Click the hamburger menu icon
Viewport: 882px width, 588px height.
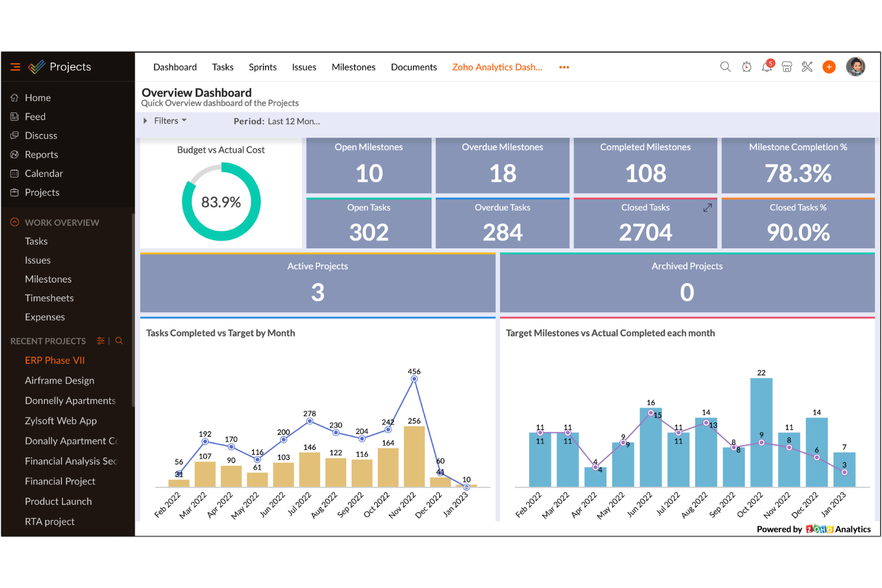point(15,67)
